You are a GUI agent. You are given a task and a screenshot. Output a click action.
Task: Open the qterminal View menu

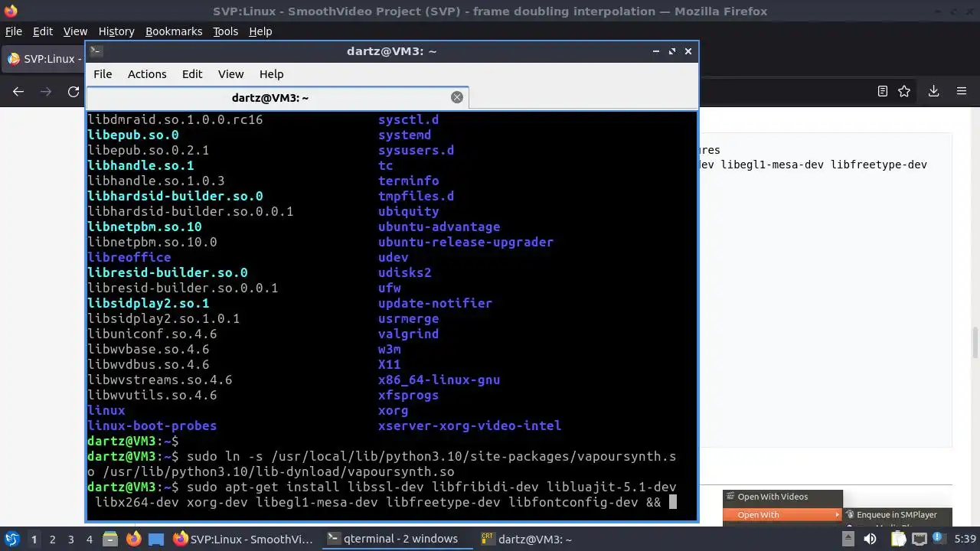(230, 74)
